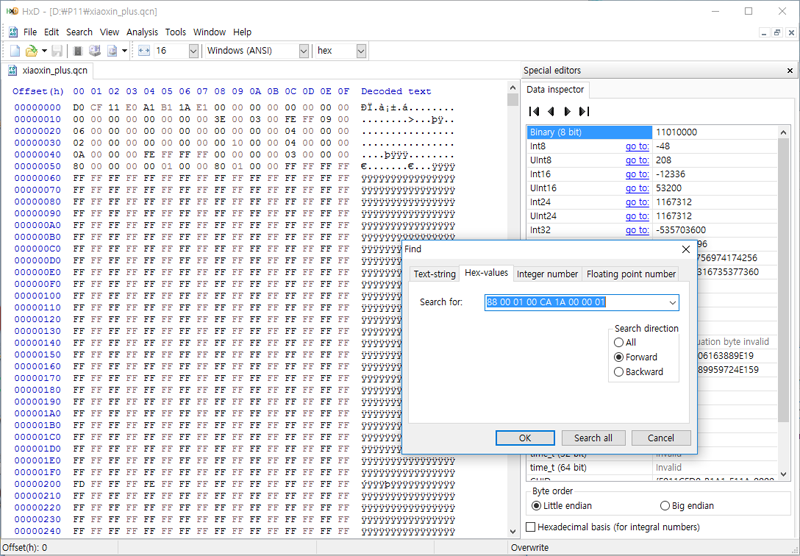This screenshot has height=556, width=800.
Task: Click the Search all button
Action: coord(593,438)
